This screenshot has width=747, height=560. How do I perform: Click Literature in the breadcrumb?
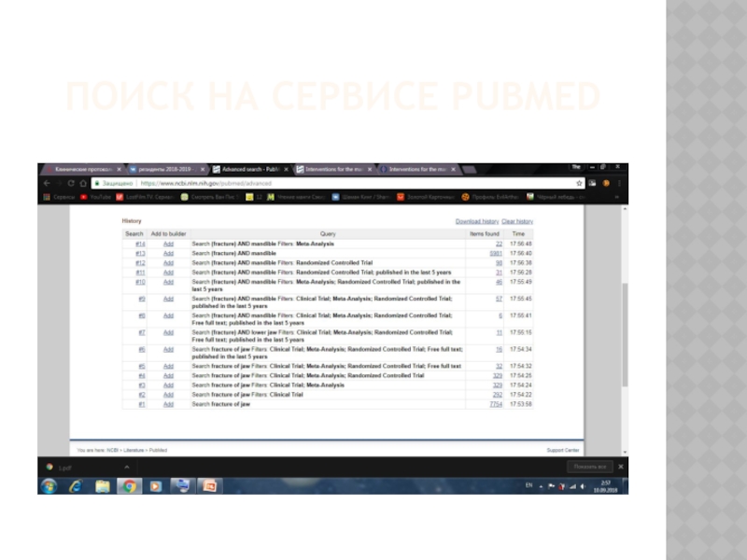134,450
